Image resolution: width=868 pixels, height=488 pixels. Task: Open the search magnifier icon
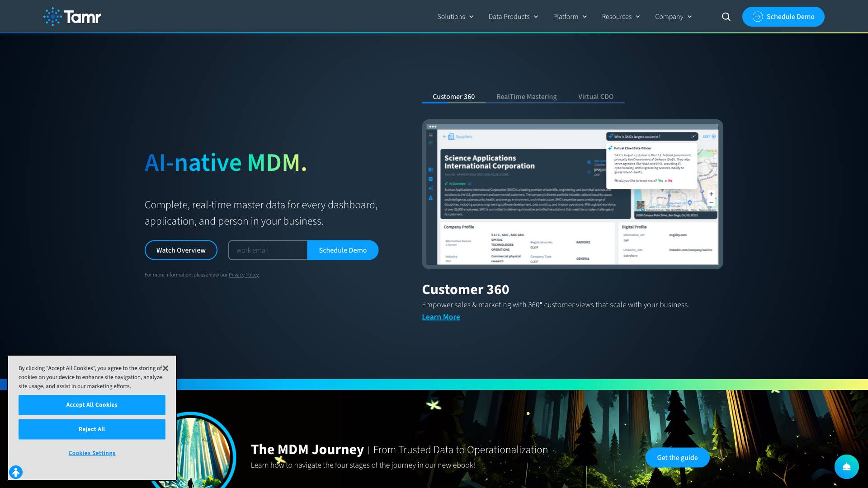click(726, 17)
